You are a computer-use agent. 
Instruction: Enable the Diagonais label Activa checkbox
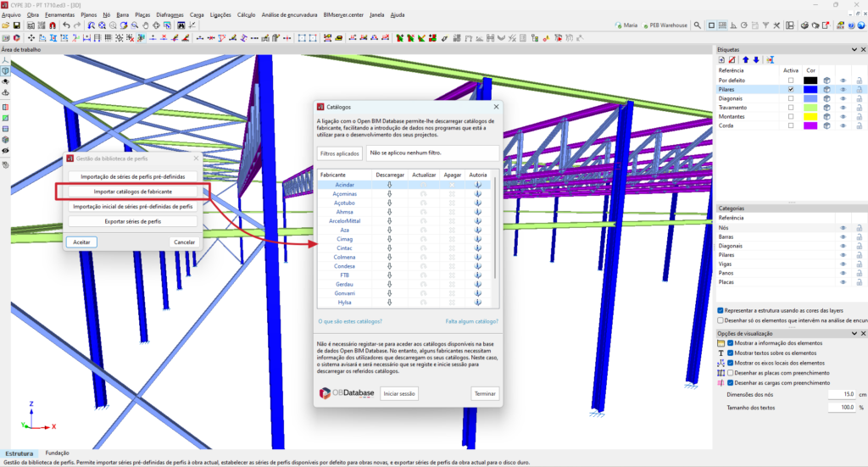tap(791, 98)
